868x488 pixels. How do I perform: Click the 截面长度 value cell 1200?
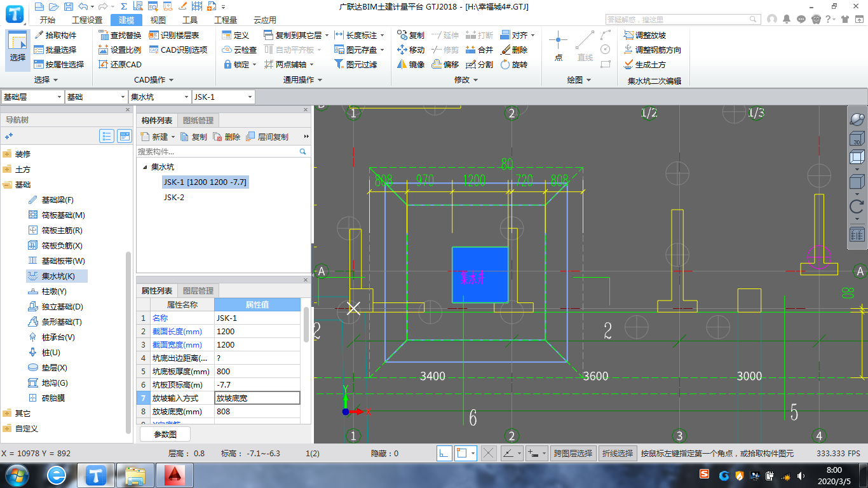257,331
